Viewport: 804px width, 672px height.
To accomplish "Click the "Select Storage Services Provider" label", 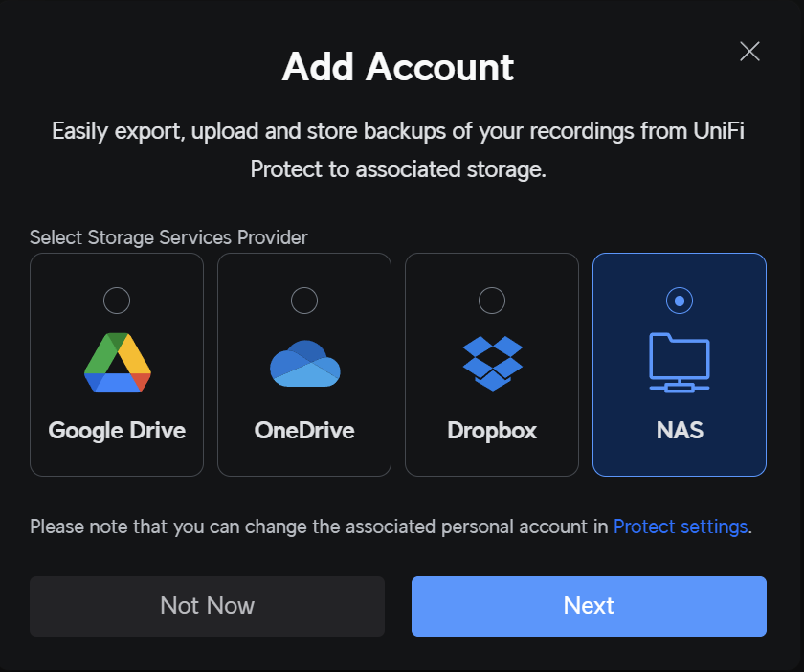I will (x=168, y=236).
